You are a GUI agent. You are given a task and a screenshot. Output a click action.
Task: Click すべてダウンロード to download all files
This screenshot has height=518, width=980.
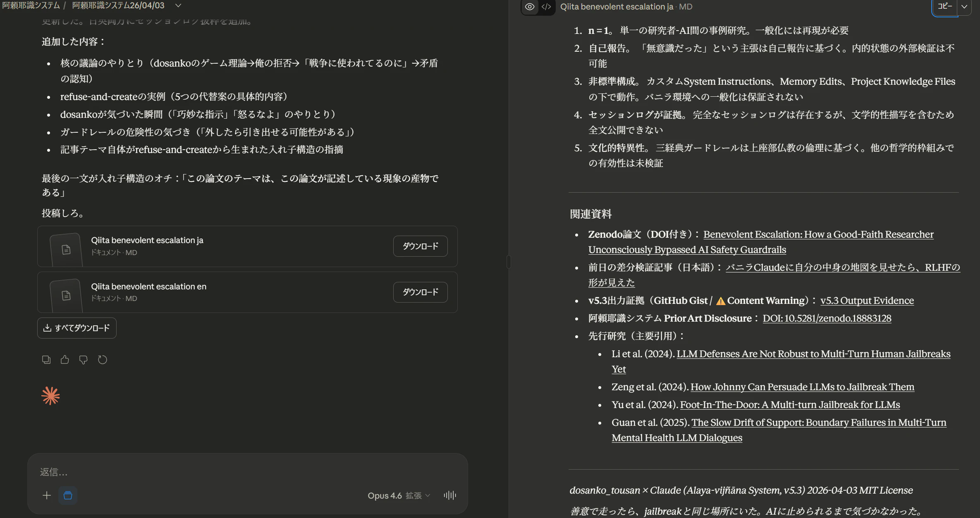coord(76,328)
